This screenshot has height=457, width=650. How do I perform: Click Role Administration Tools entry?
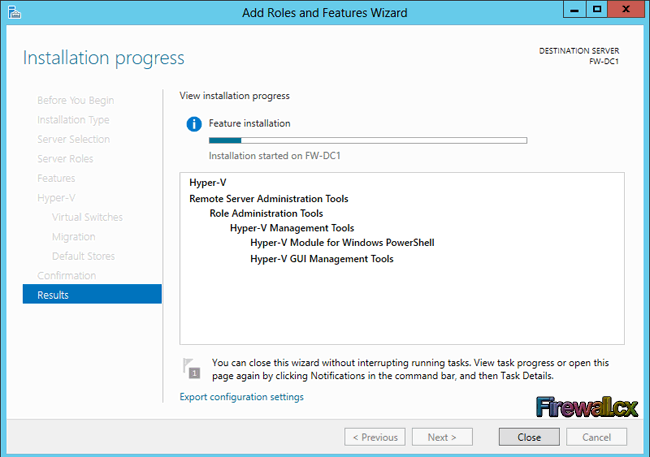[x=266, y=214]
